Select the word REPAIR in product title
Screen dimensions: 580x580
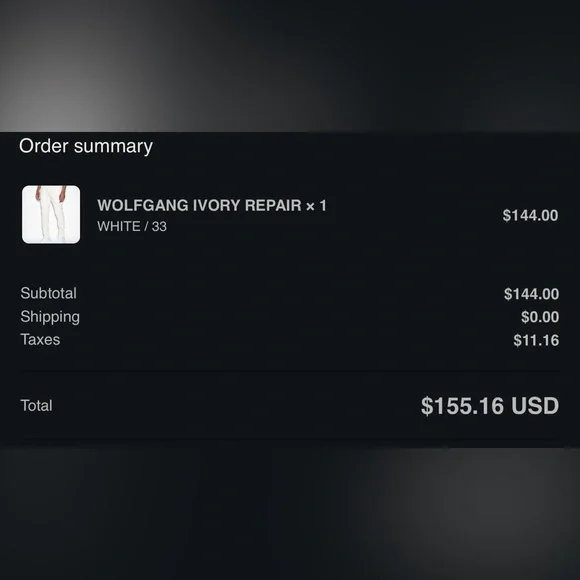273,206
